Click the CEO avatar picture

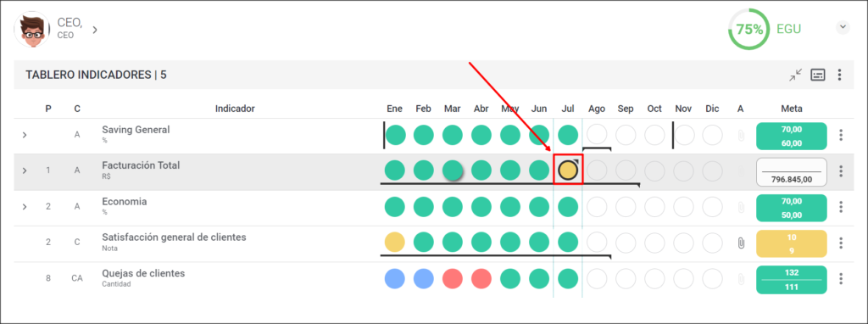coord(32,30)
